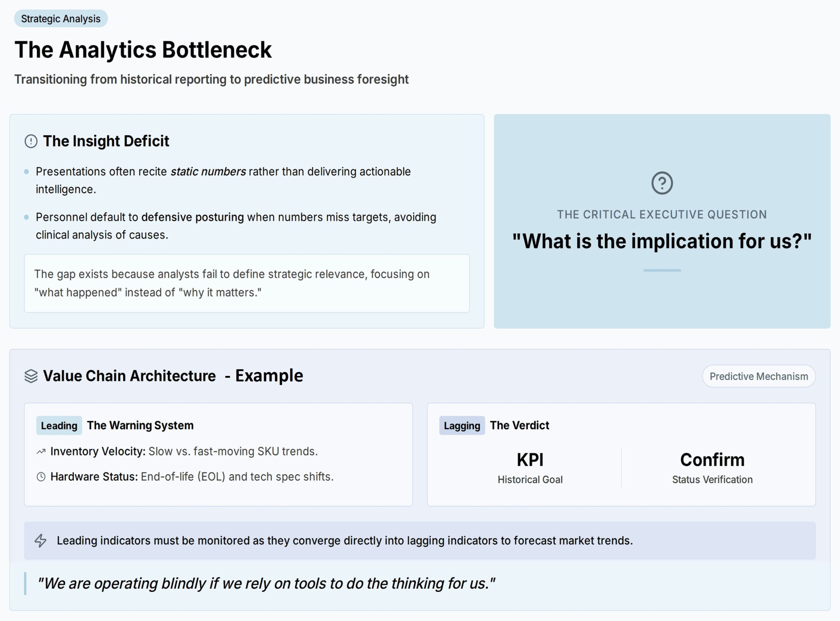Click the leading indicators banner sentence
840x621 pixels.
345,541
